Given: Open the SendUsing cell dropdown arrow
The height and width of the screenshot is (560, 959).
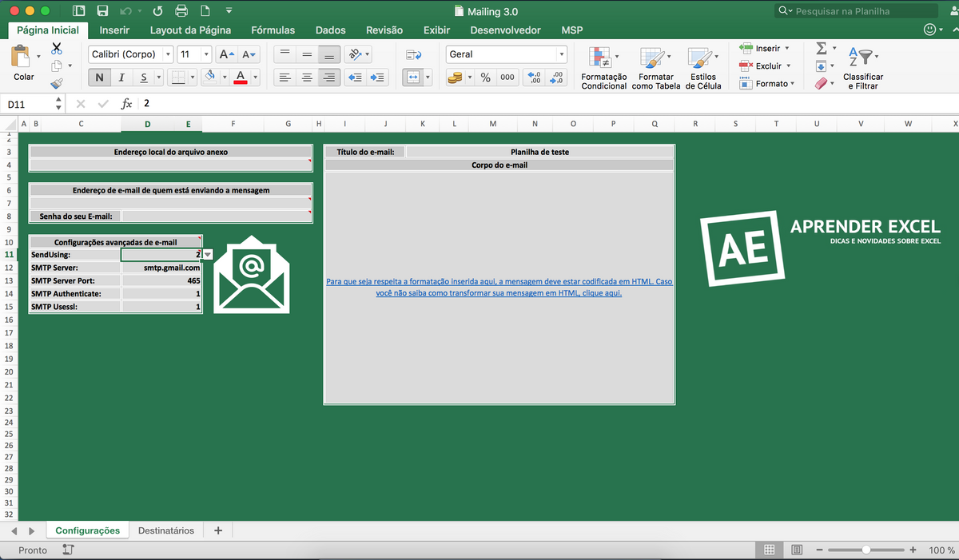Looking at the screenshot, I should (206, 252).
